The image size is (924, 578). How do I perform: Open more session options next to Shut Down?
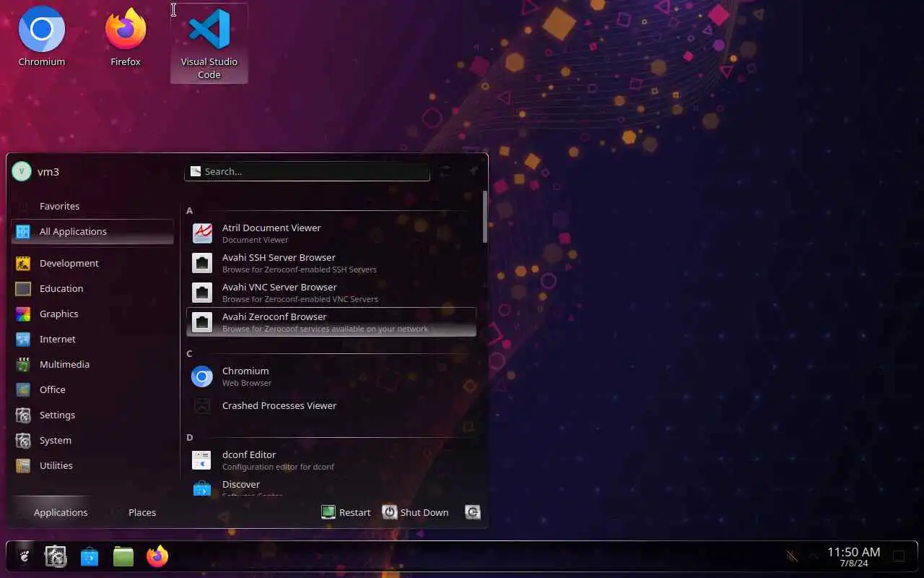pos(473,512)
